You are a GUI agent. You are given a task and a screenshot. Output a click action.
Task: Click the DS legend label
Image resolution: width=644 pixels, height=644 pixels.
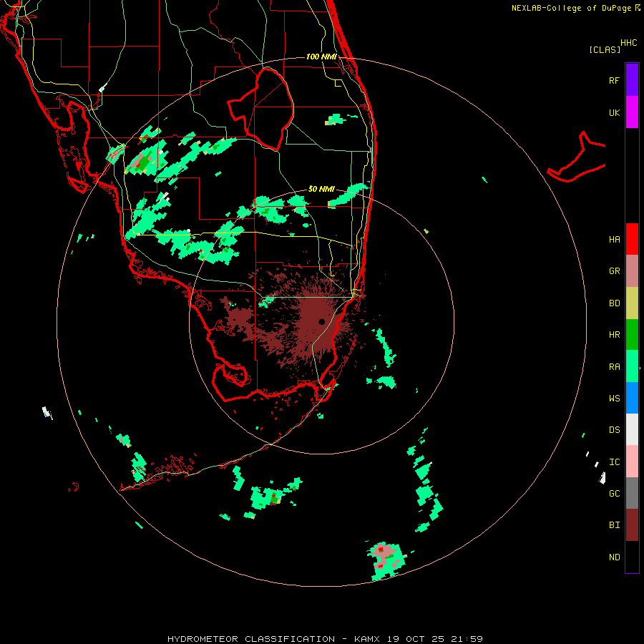614,430
